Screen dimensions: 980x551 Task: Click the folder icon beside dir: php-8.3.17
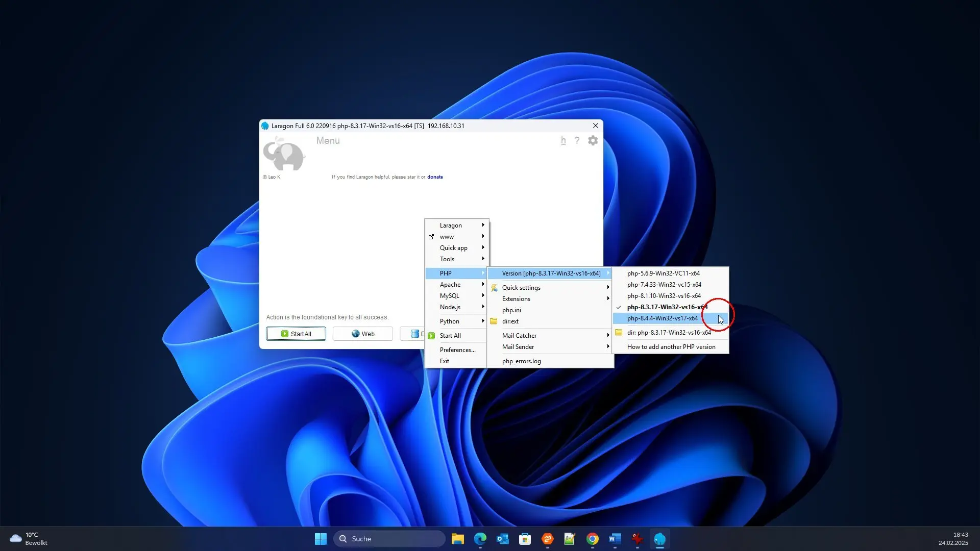click(618, 333)
